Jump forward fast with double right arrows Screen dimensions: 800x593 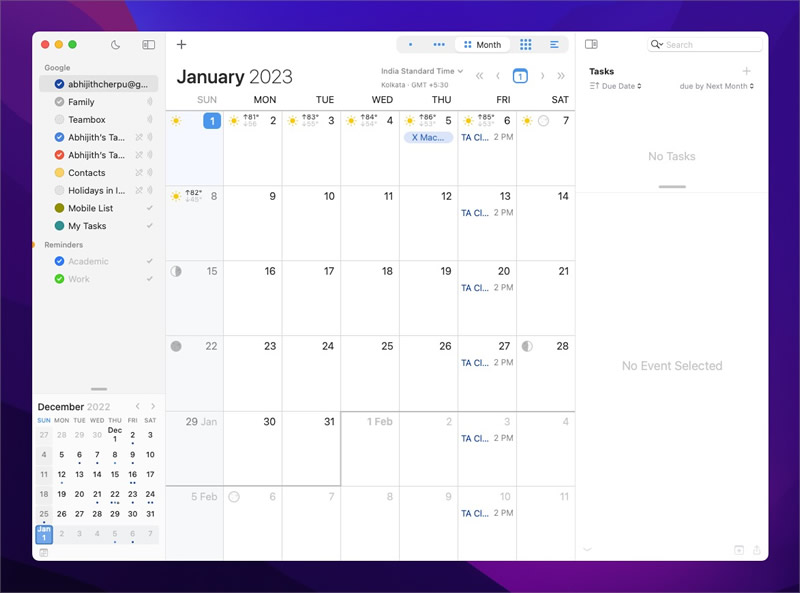561,76
